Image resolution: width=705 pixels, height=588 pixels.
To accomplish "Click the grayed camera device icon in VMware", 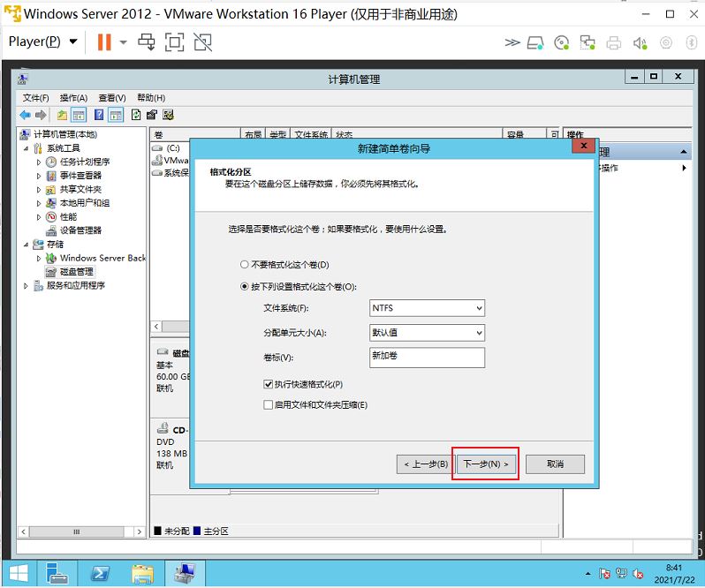I will (x=666, y=42).
